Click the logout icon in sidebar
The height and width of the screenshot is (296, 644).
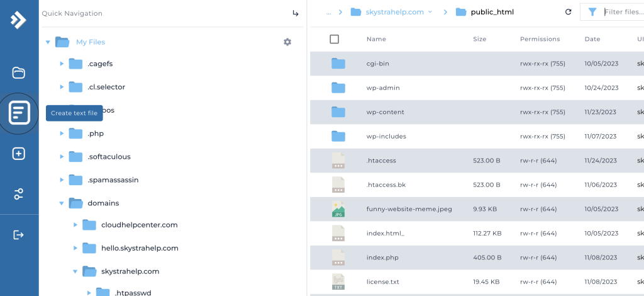(19, 235)
